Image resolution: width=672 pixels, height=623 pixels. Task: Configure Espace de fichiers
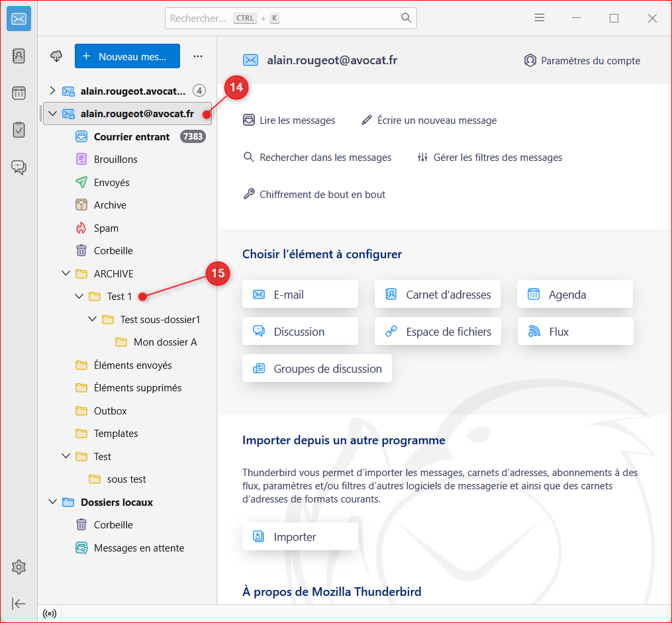438,332
